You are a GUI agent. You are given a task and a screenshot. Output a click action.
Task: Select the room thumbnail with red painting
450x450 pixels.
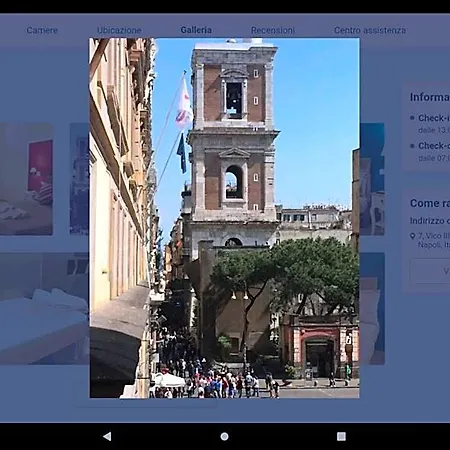[x=26, y=179]
